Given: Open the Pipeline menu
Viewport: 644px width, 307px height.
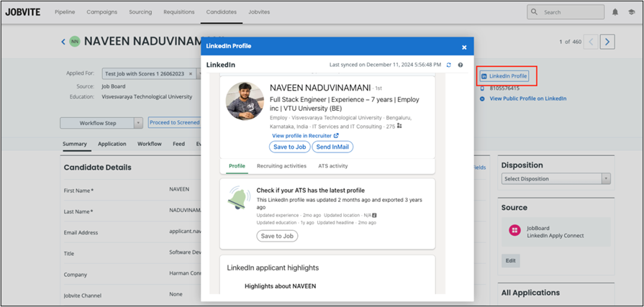Looking at the screenshot, I should point(65,12).
